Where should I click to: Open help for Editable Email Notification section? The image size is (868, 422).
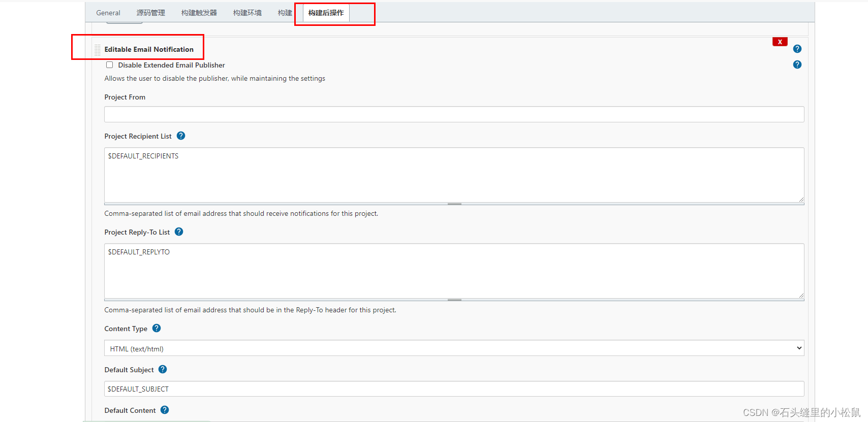point(797,49)
